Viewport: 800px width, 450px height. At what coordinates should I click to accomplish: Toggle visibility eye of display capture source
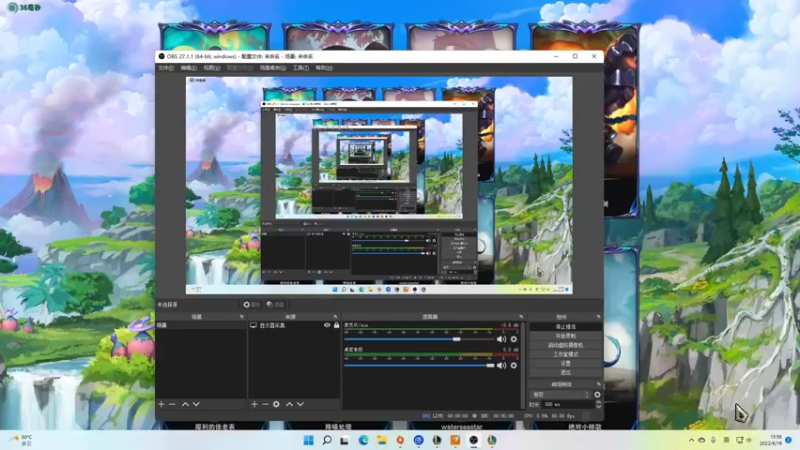(x=327, y=325)
